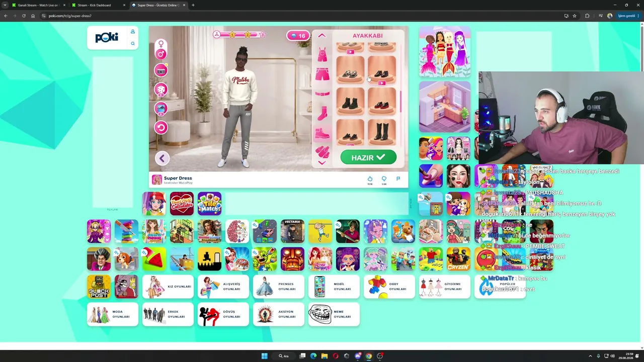The height and width of the screenshot is (362, 644).
Task: Open the Alışveriş Oyunları category
Action: (223, 287)
